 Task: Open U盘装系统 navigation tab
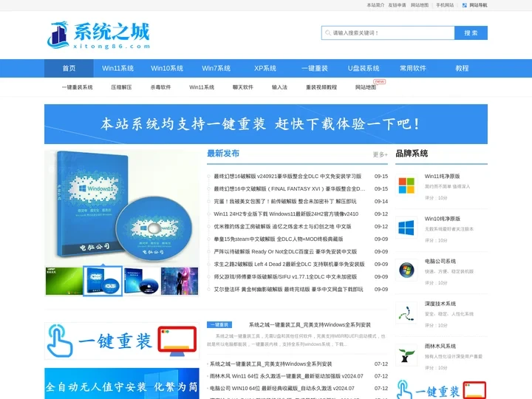364,68
